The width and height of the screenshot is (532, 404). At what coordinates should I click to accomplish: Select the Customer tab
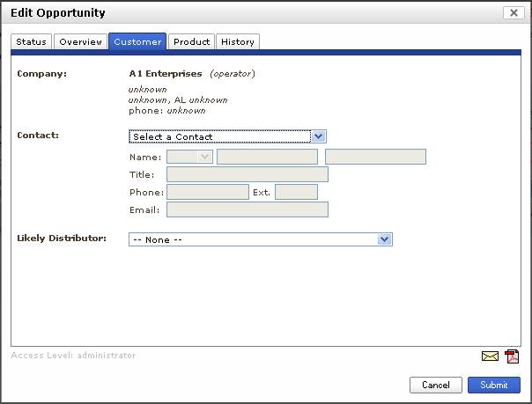pos(137,41)
